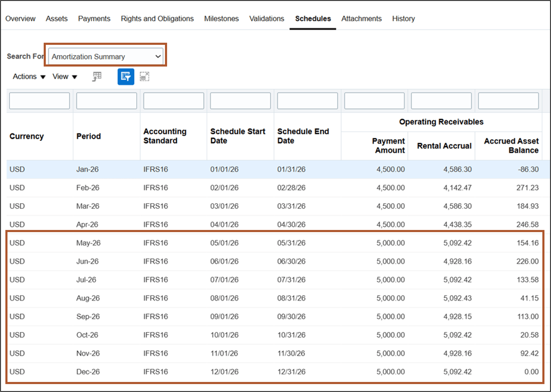Click the Currency column filter field
This screenshot has height=392, width=551.
click(x=40, y=101)
